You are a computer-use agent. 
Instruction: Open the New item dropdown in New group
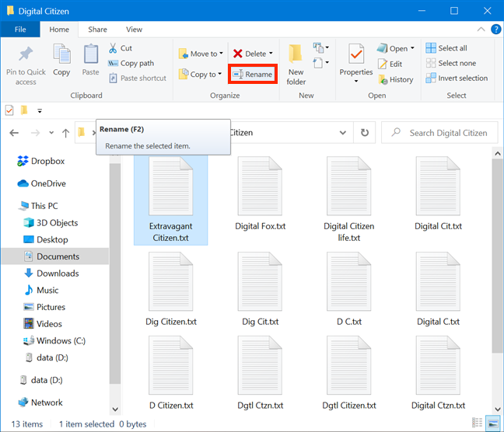tap(321, 47)
